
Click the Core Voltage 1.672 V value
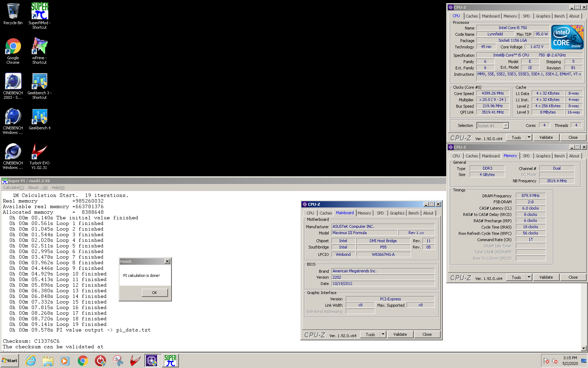[537, 47]
